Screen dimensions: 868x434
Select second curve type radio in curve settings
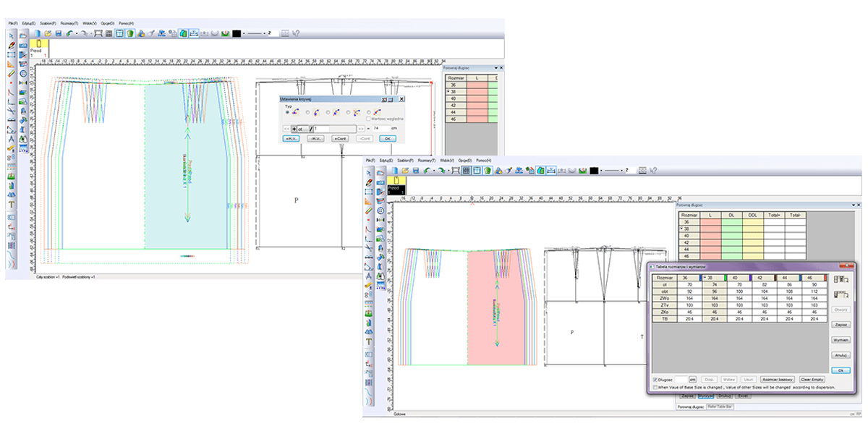307,112
